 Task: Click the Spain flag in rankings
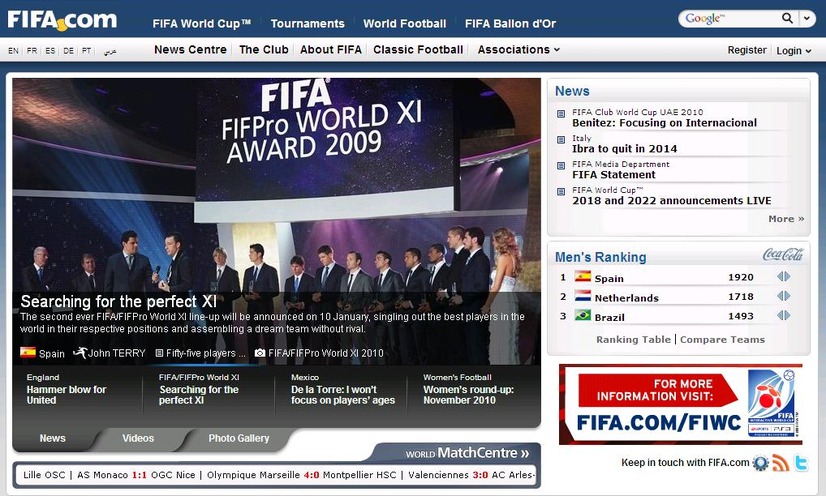pos(583,276)
